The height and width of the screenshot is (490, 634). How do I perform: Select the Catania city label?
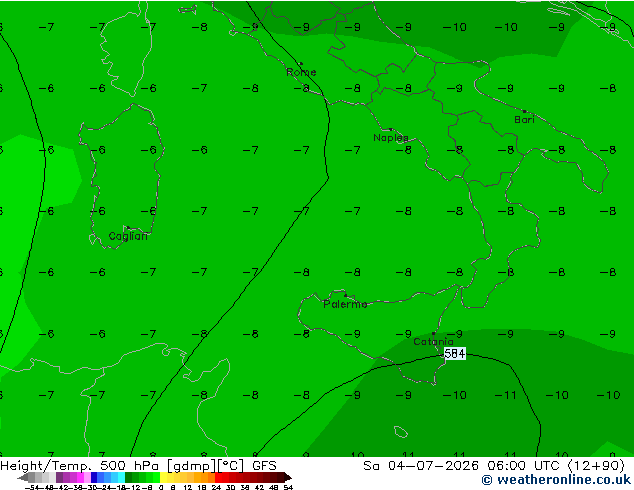433,342
